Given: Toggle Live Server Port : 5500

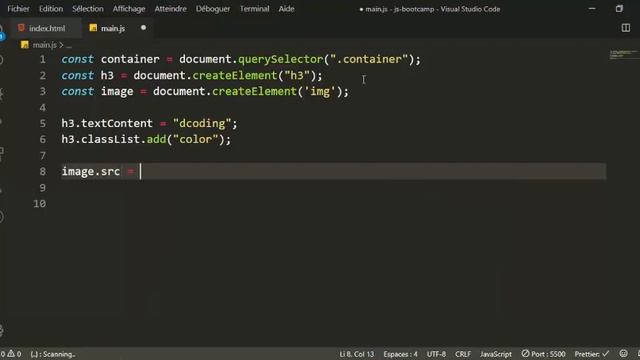Looking at the screenshot, I should point(543,354).
